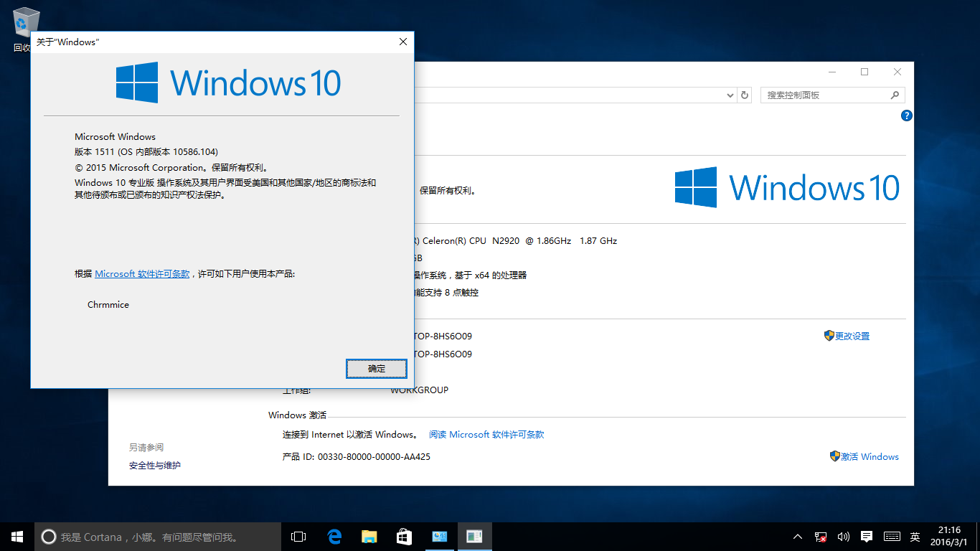Image resolution: width=980 pixels, height=551 pixels.
Task: Switch to Control Panel System taskbar item
Action: tap(439, 537)
